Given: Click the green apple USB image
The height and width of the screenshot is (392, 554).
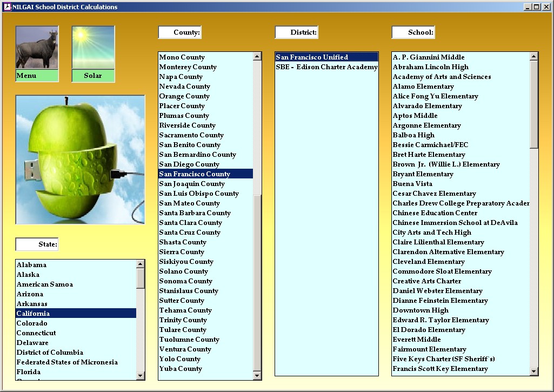Looking at the screenshot, I should pos(80,160).
